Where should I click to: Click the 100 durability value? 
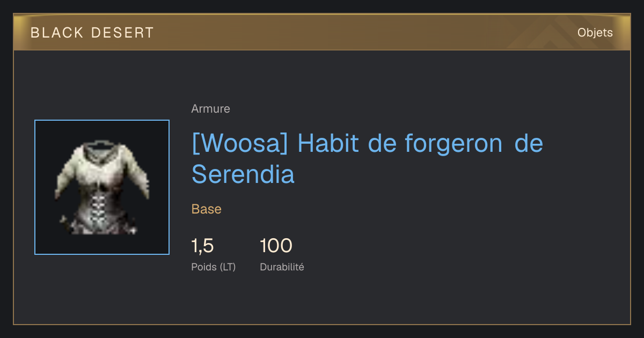click(276, 246)
